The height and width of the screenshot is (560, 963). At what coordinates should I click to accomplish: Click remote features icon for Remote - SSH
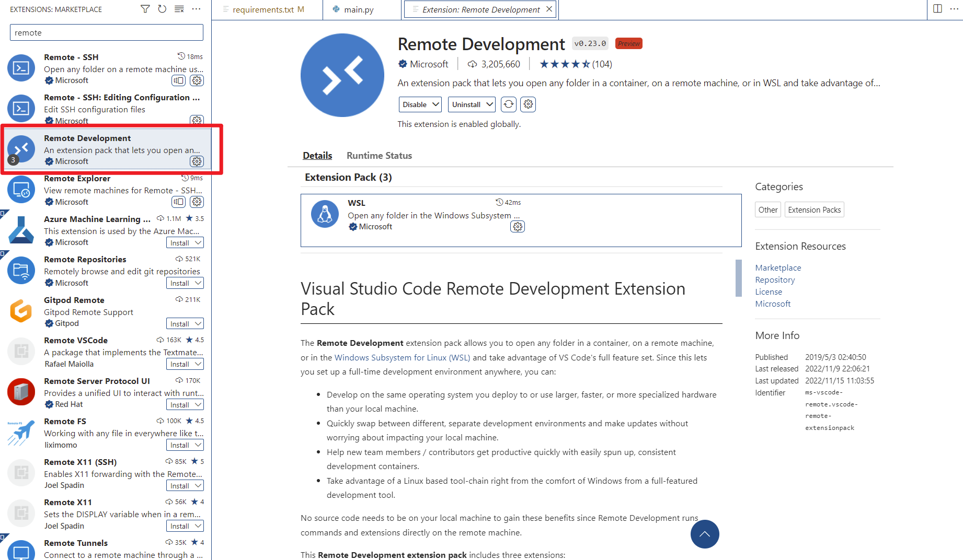pos(178,80)
